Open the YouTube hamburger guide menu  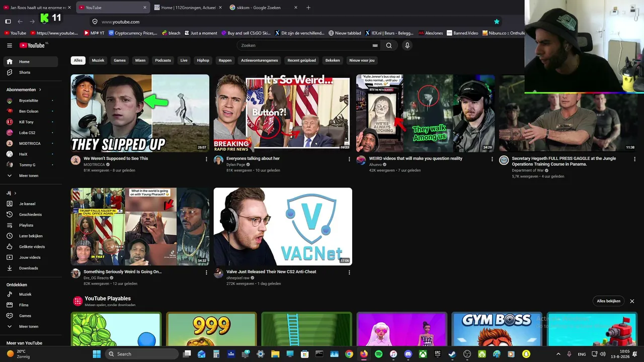(x=10, y=45)
